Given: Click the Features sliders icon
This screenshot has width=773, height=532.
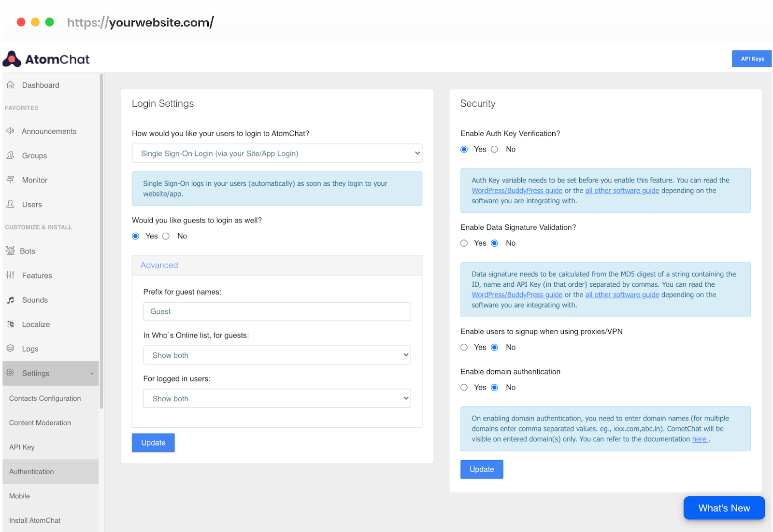Looking at the screenshot, I should (10, 275).
